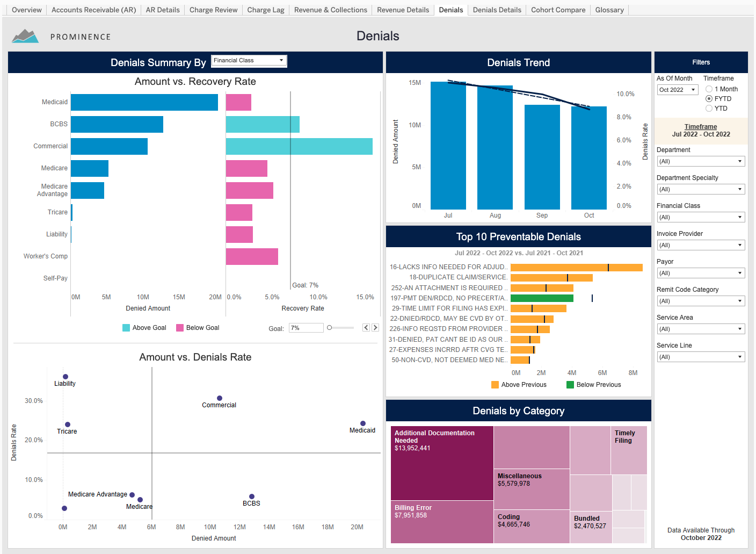This screenshot has height=554, width=756.
Task: Select the Commercial dot in scatter plot
Action: pyautogui.click(x=220, y=398)
